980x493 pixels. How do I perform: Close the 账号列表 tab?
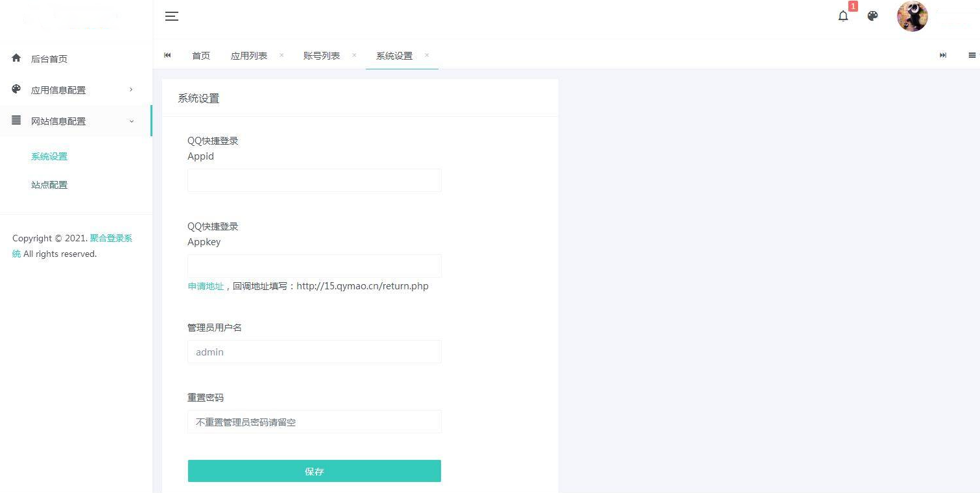click(x=354, y=56)
